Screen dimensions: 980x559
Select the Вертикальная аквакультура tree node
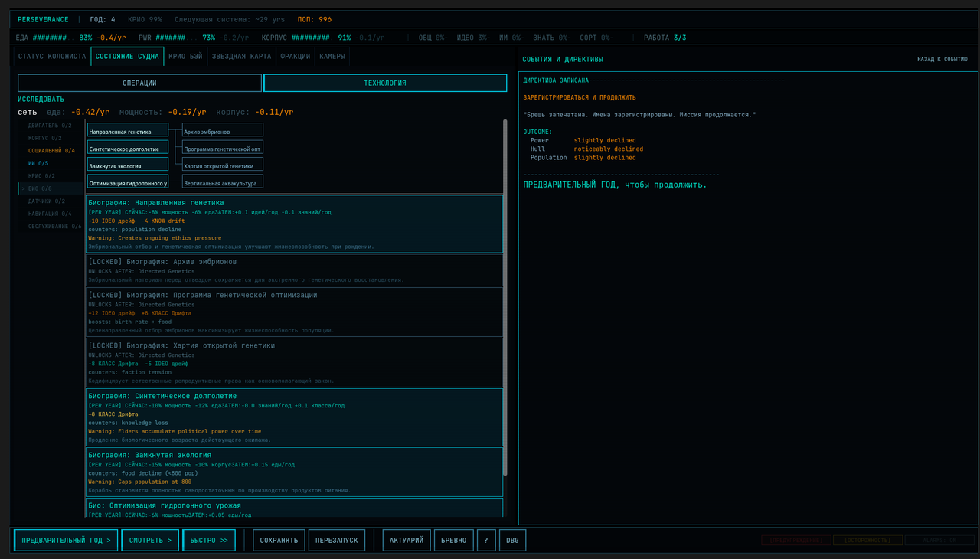223,181
